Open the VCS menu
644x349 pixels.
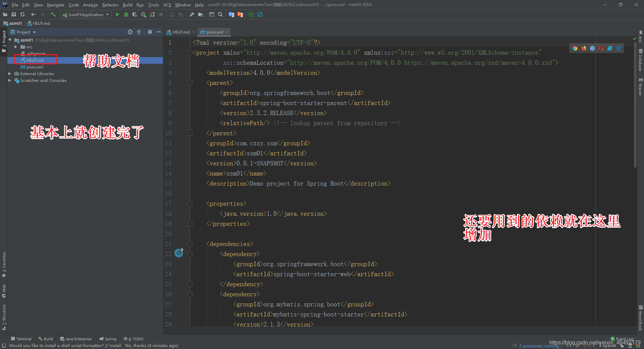167,5
